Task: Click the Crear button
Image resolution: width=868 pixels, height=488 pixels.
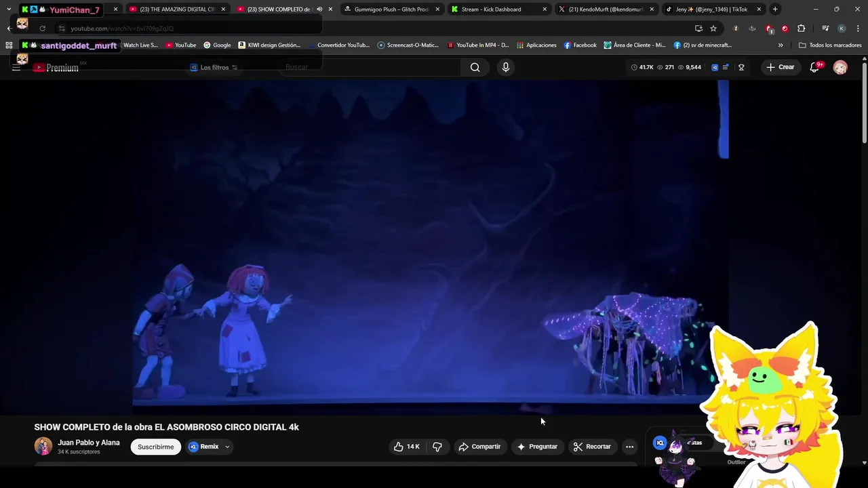Action: point(780,67)
